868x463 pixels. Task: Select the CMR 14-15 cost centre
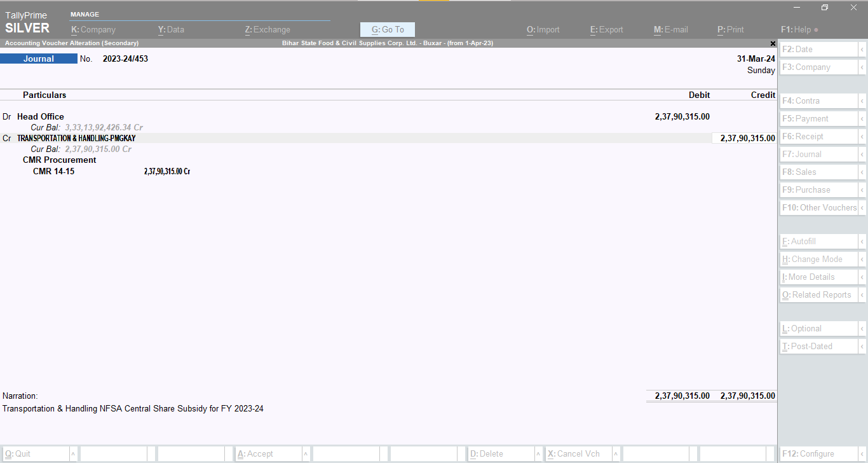click(53, 171)
